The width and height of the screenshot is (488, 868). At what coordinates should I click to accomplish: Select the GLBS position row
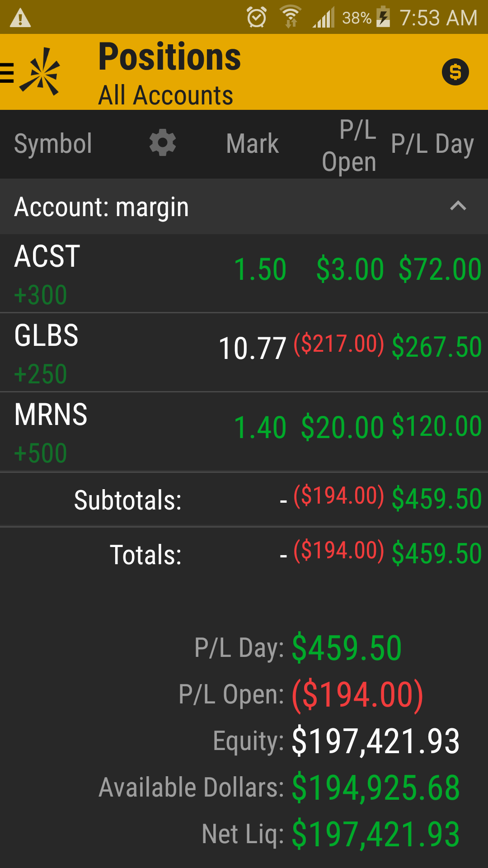click(x=244, y=353)
